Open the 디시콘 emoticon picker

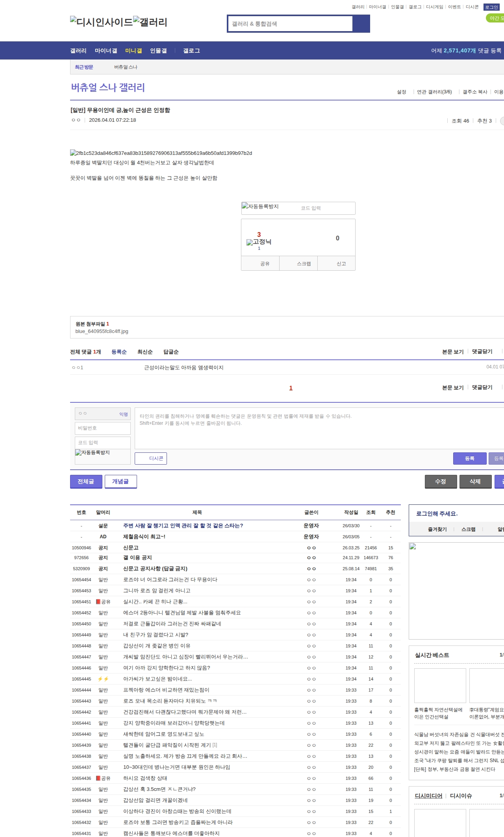[151, 458]
